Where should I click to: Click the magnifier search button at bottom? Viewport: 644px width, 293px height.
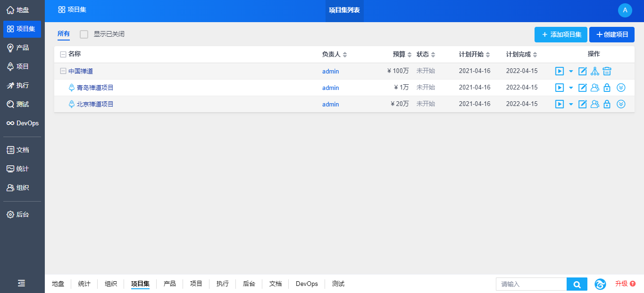pyautogui.click(x=577, y=284)
